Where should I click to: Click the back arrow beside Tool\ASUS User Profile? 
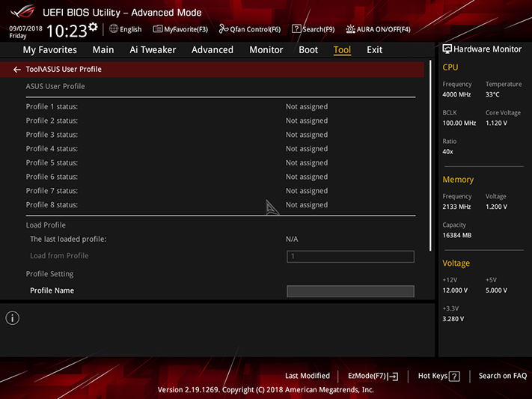coord(16,70)
